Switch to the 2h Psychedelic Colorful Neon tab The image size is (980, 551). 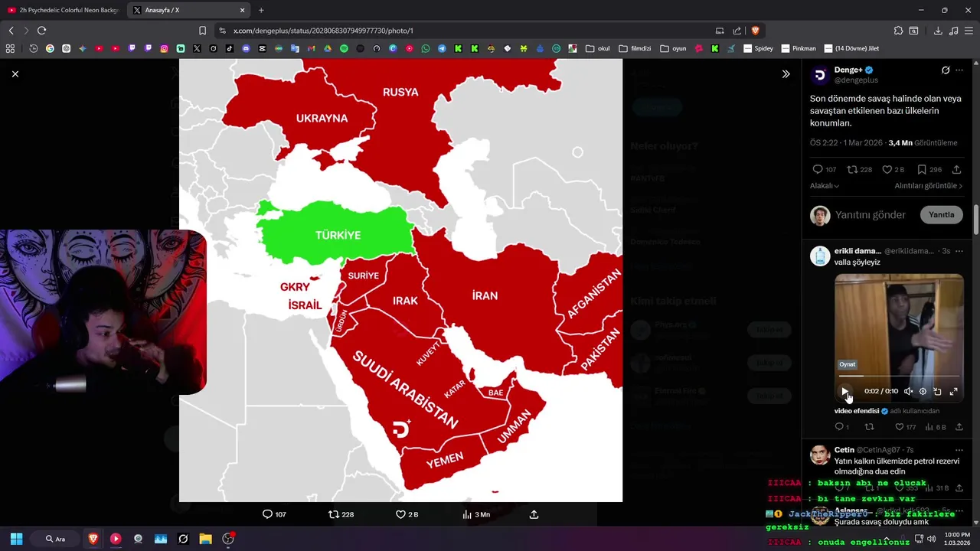coord(63,10)
